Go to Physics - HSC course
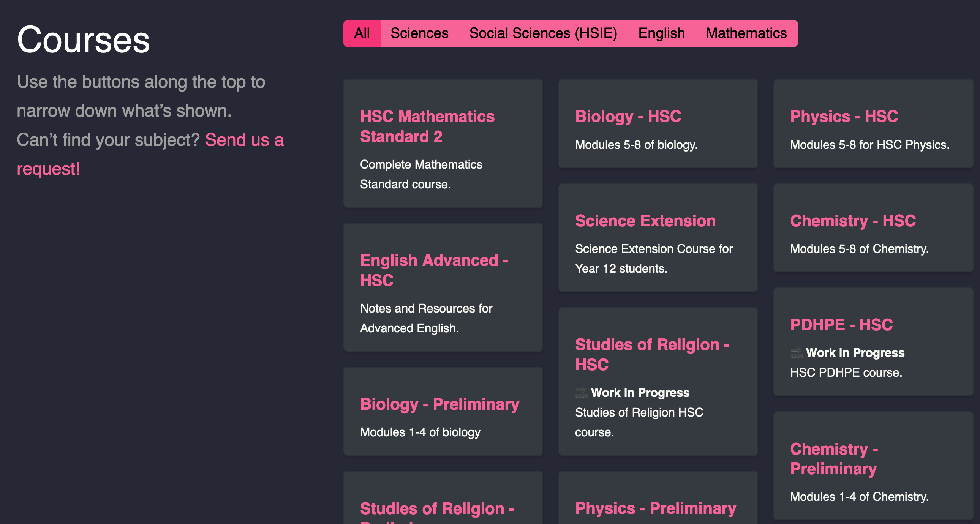980x524 pixels. 844,116
